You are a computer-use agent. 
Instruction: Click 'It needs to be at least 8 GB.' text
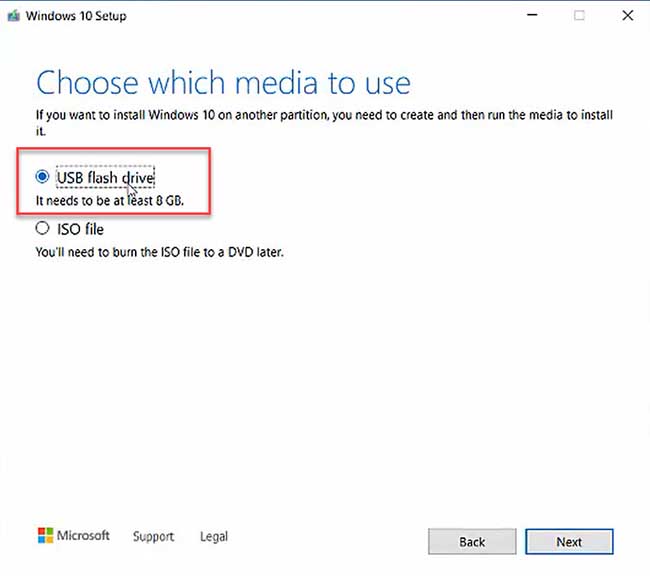pyautogui.click(x=110, y=201)
